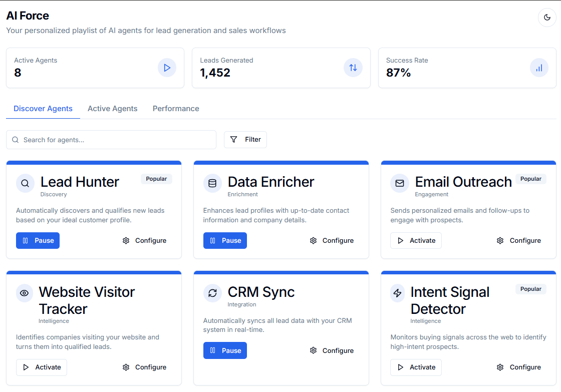This screenshot has height=392, width=561.
Task: Click the CRM Sync title
Action: click(x=261, y=292)
